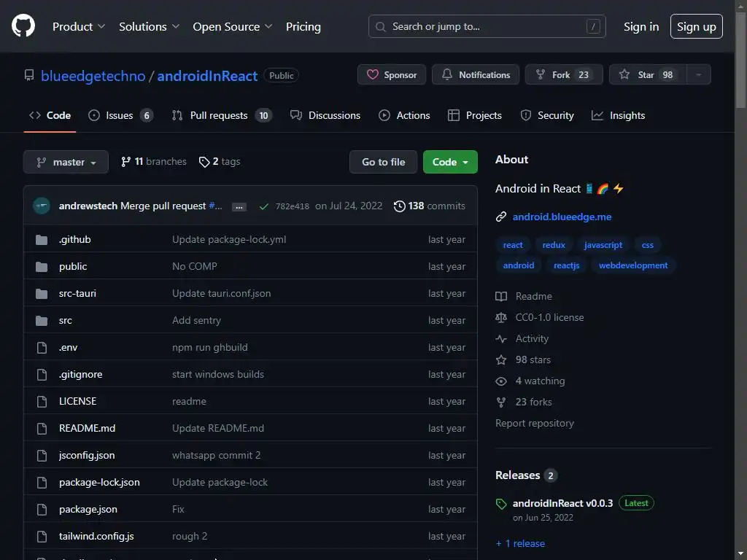The image size is (747, 560).
Task: Select the webdevelopment topic tag
Action: [x=633, y=265]
